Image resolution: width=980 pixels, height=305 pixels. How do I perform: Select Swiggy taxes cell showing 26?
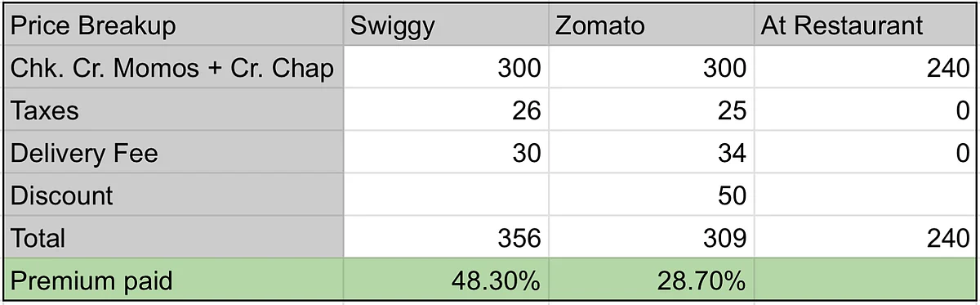click(x=446, y=110)
